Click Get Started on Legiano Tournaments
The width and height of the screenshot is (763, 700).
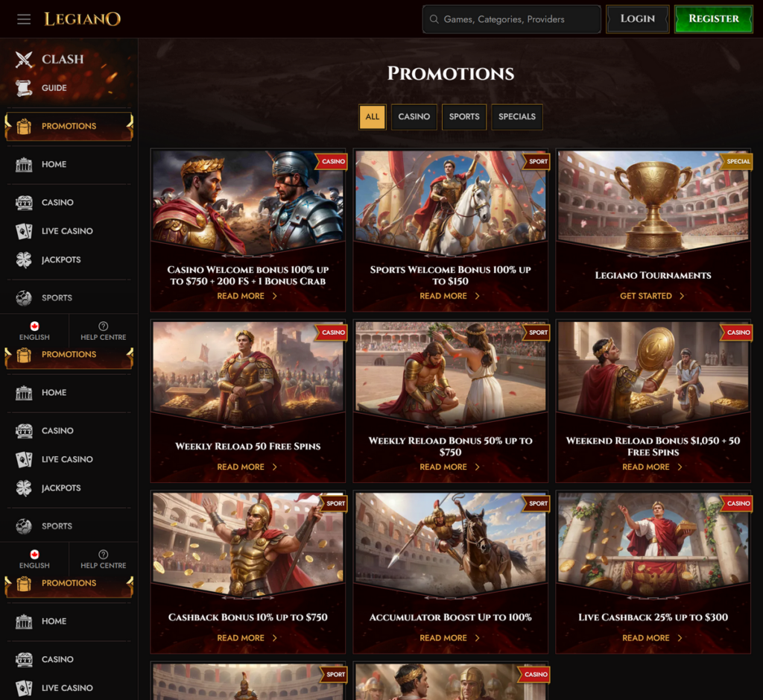click(x=646, y=296)
